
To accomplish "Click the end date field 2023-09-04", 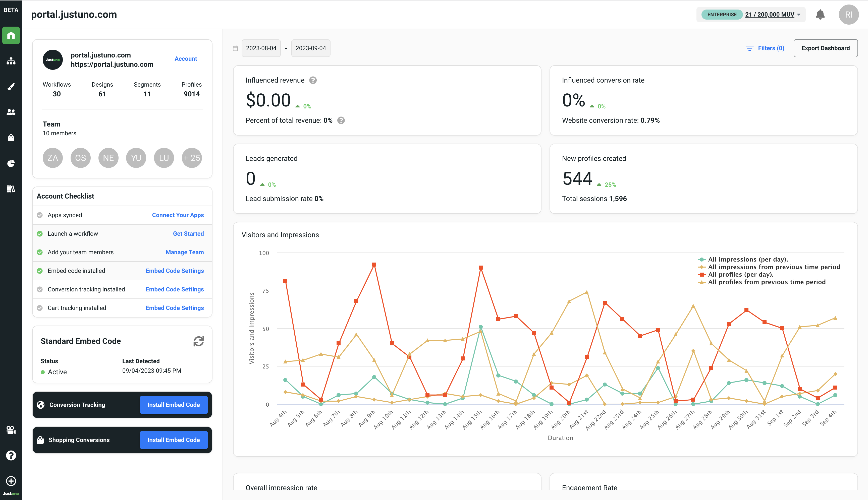I will (x=311, y=48).
